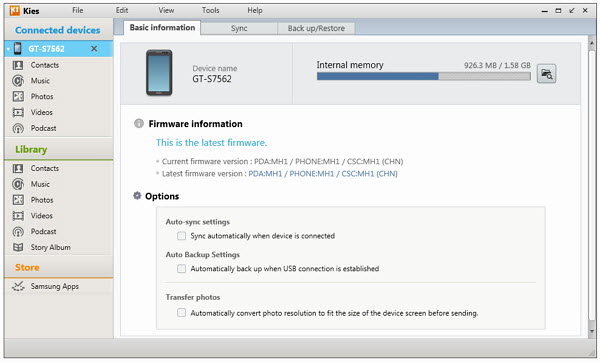Open Library Photos icon
Screen dimensions: 600x363
click(18, 200)
